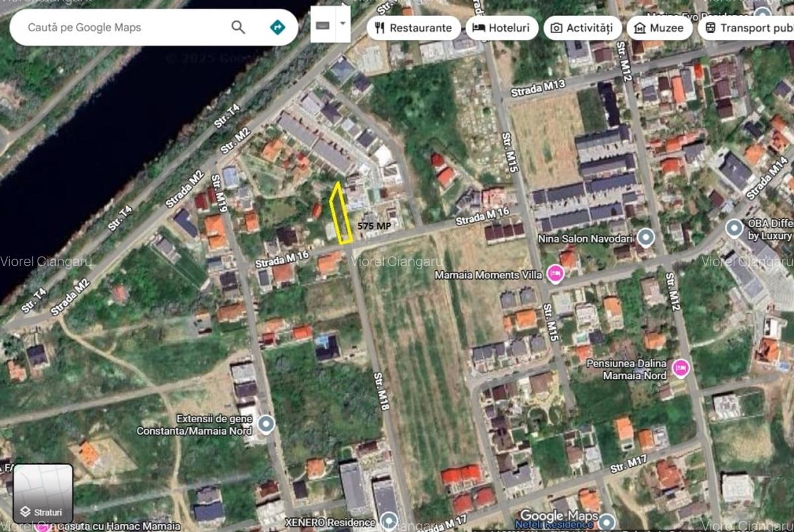Click the search magnifier icon
Image resolution: width=794 pixels, height=532 pixels.
[x=237, y=27]
